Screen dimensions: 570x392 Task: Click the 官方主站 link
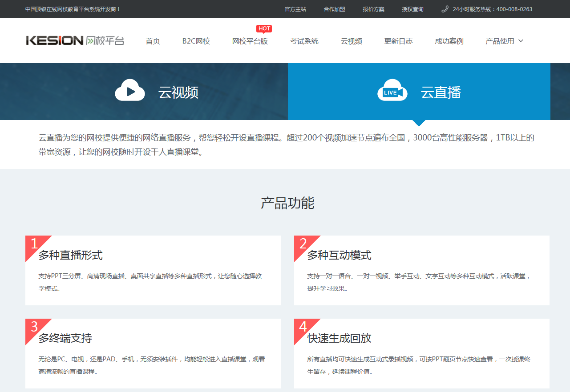pos(295,8)
